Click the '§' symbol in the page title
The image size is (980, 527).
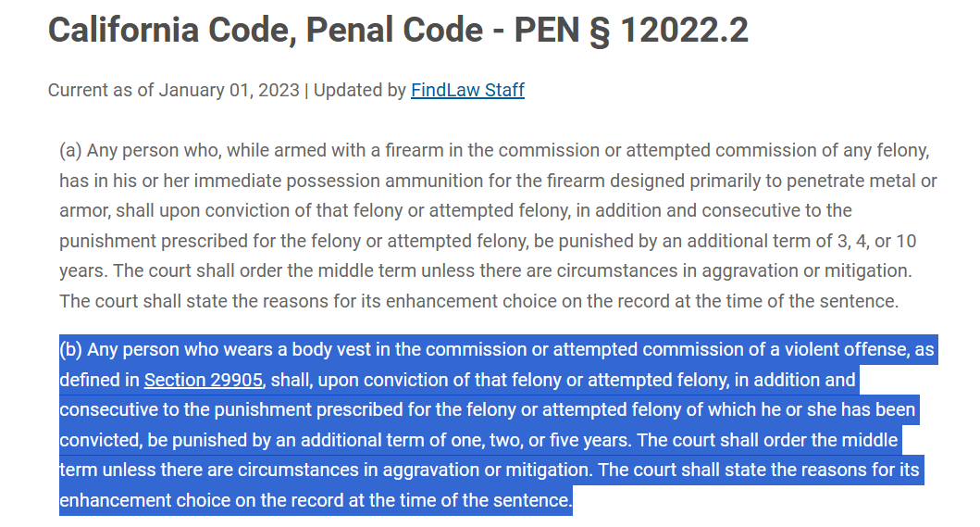[600, 31]
